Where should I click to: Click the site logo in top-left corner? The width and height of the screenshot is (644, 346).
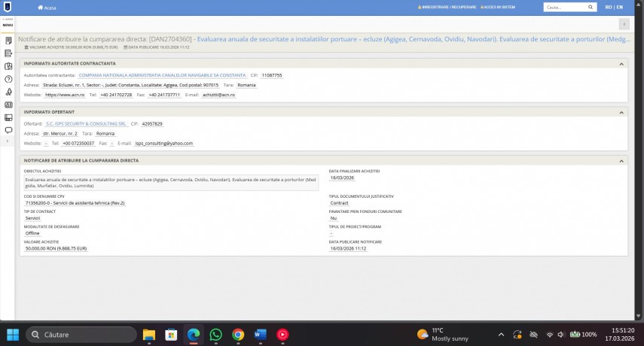(x=8, y=7)
